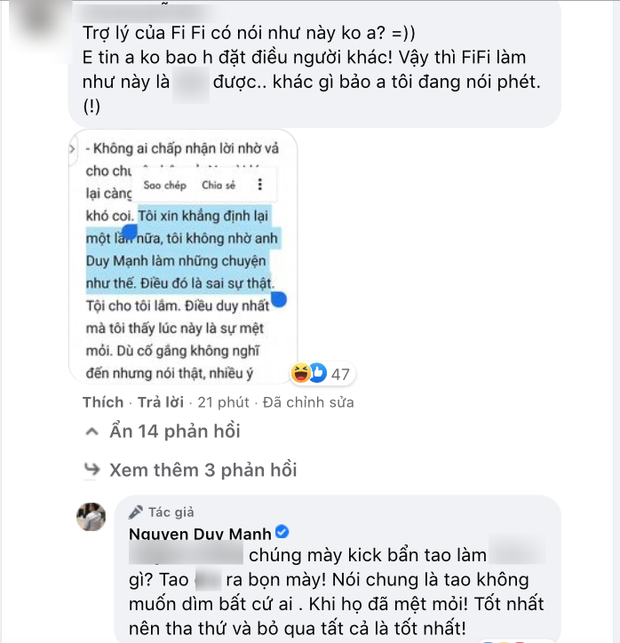Collapse replies with Ẩn 14 phản hồi
Viewport: 620px width, 643px height.
162,431
